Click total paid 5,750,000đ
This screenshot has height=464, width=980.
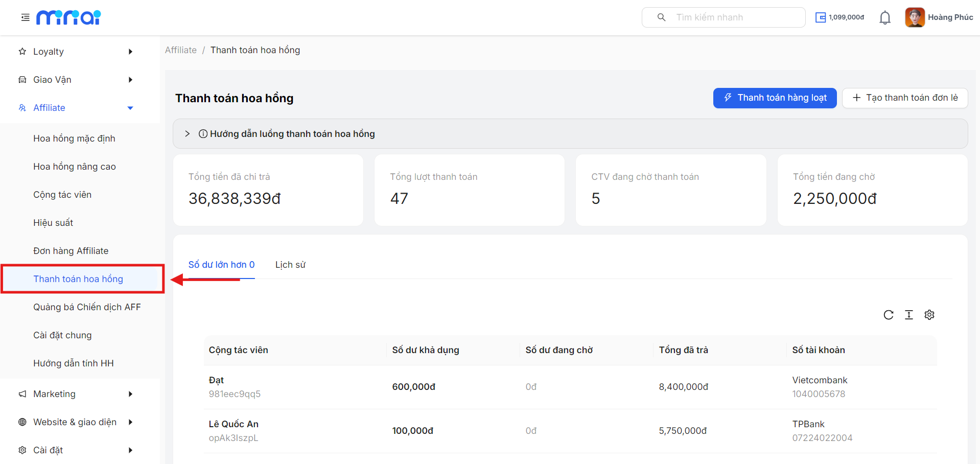pos(683,431)
